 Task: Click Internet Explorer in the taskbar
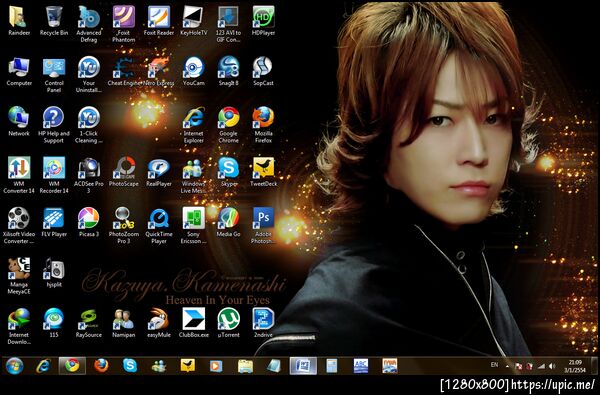43,366
